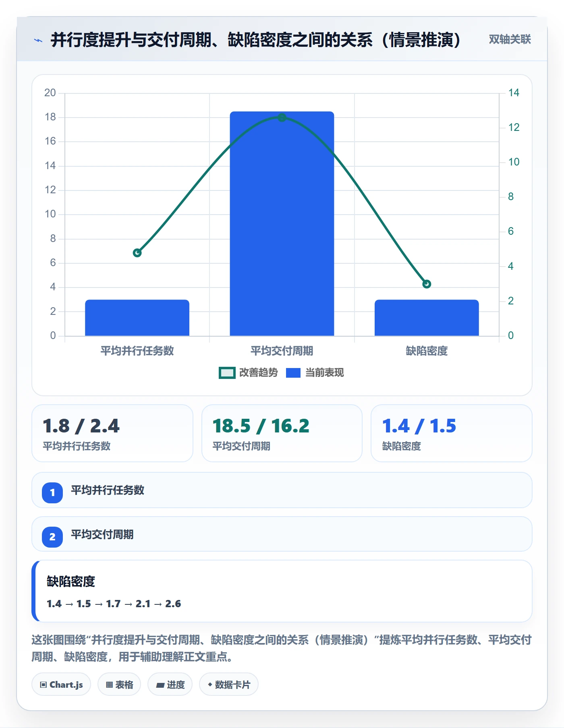Click the blue bar for 平均并行任务数
The width and height of the screenshot is (564, 728).
click(x=137, y=318)
